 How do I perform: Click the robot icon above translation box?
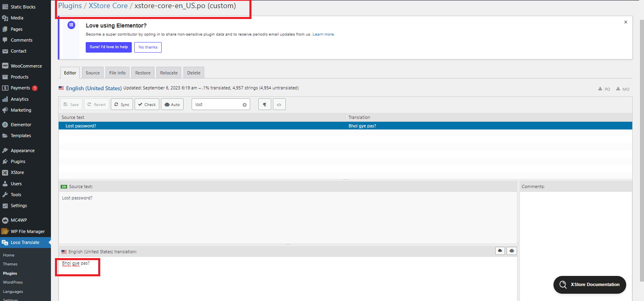[x=512, y=251]
